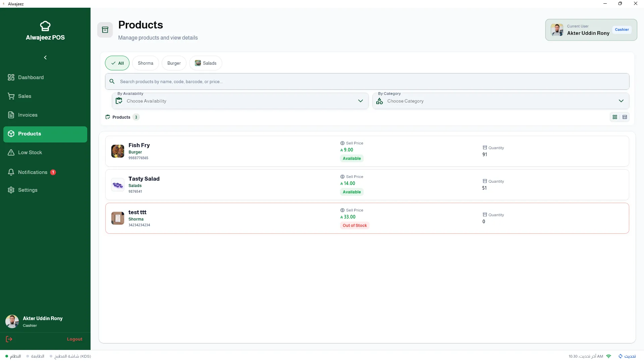
Task: Click the Notifications bell icon
Action: click(x=11, y=172)
